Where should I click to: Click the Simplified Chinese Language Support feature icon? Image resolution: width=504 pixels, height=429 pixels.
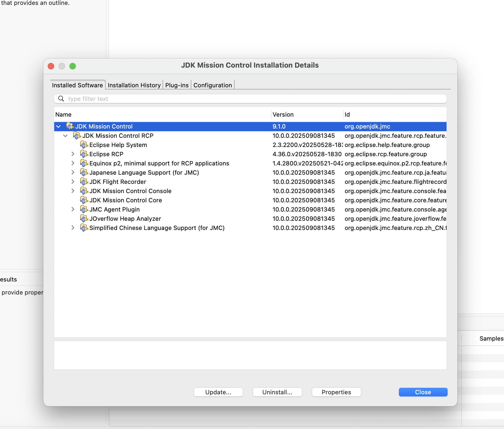coord(84,228)
